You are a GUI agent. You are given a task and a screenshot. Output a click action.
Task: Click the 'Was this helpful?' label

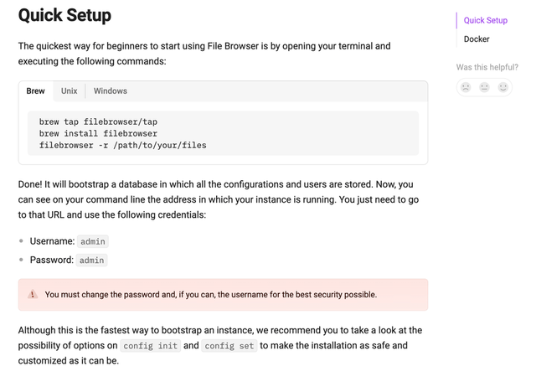(x=487, y=67)
